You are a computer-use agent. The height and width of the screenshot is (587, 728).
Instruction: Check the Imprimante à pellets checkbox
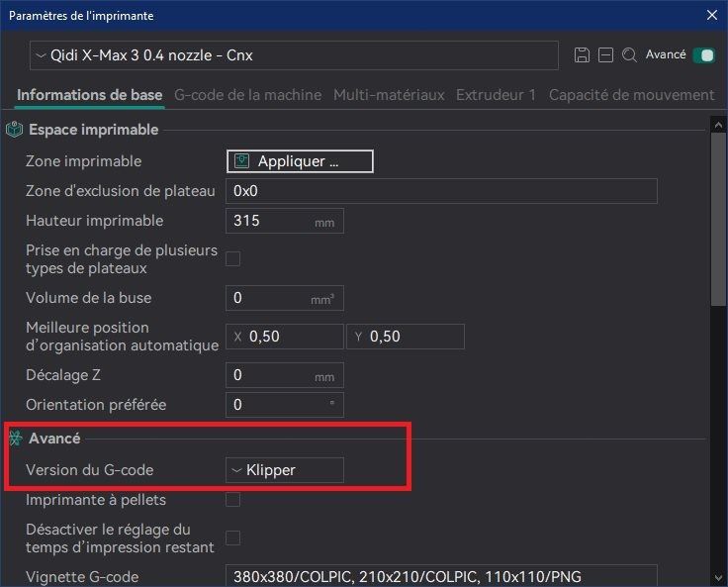point(233,500)
